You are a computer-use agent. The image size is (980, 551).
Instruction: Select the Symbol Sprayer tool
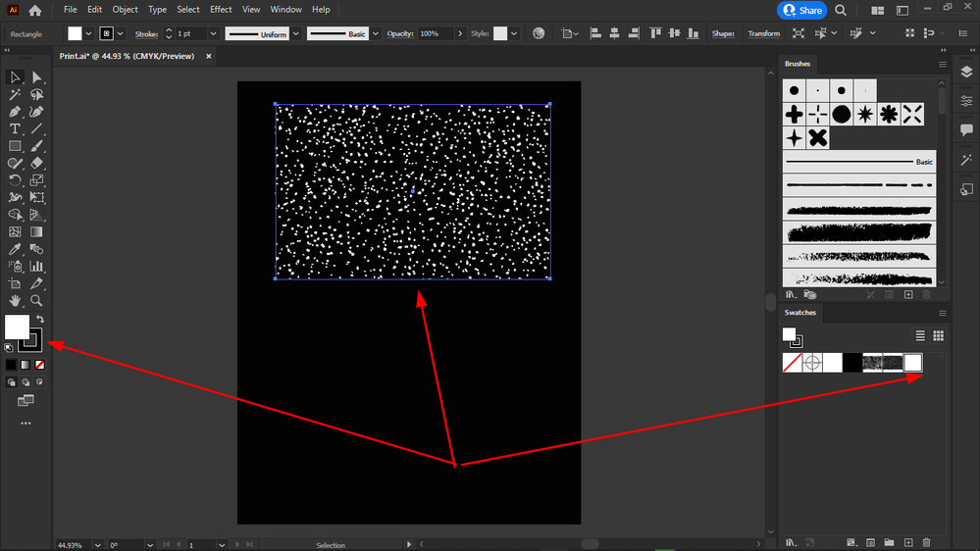(15, 266)
